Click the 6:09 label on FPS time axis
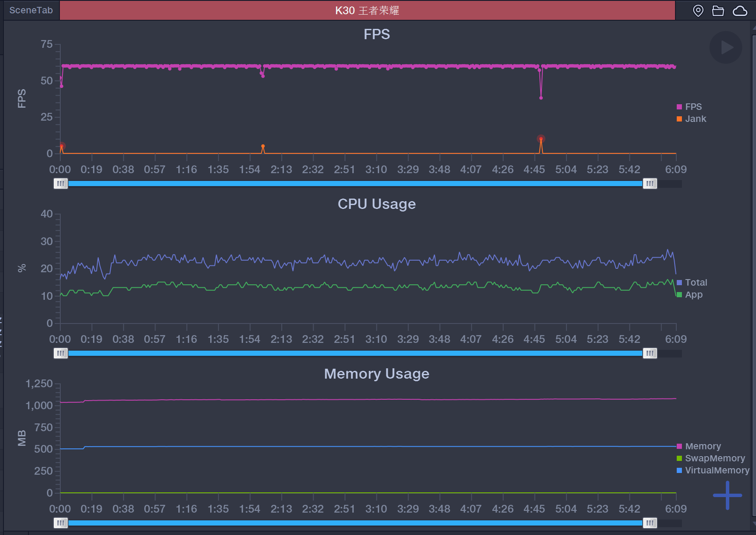756x535 pixels. [676, 170]
